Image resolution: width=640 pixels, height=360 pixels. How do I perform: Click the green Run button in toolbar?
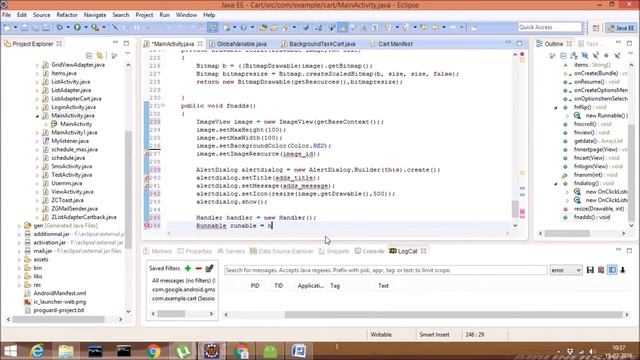77,27
